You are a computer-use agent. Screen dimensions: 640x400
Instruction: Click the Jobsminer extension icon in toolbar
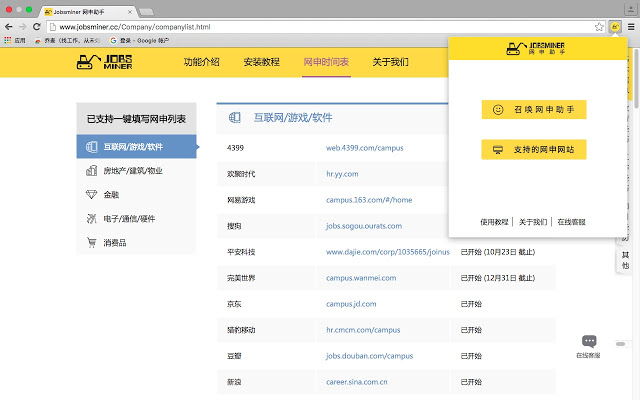(615, 27)
